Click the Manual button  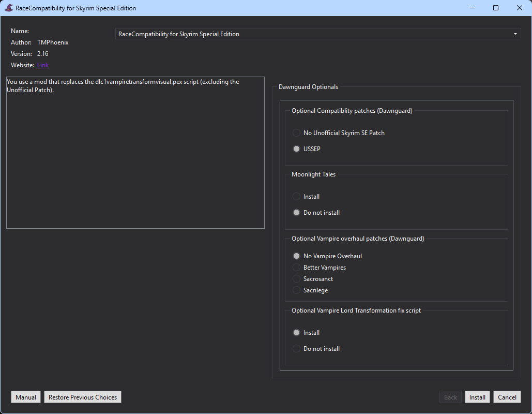[26, 397]
